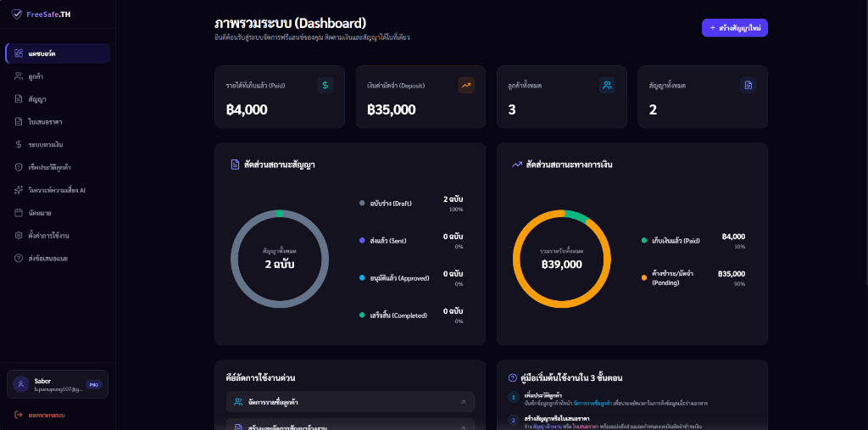Screen dimensions: 868x430
Task: Open the payment reminder dollar icon in sidebar
Action: pos(19,145)
